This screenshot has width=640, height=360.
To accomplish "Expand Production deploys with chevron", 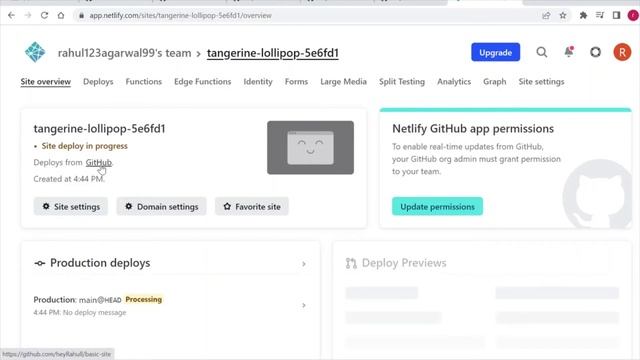I will 304,264.
